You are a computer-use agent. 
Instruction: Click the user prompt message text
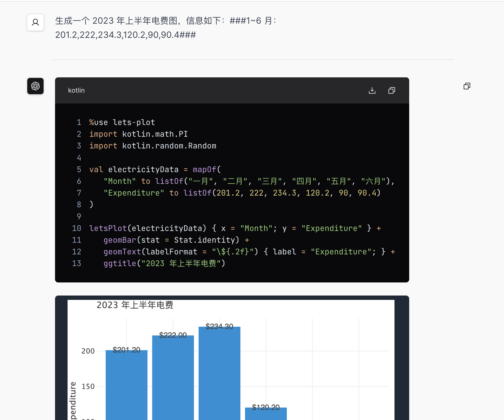point(166,28)
